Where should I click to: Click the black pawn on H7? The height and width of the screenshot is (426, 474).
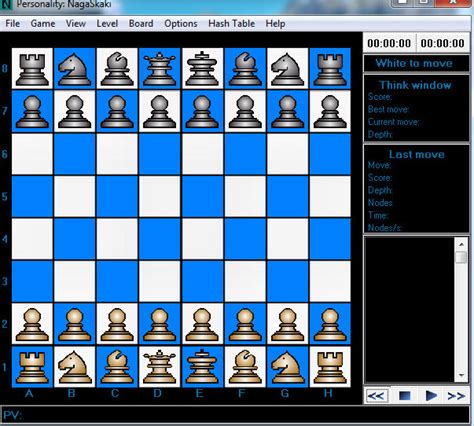click(330, 111)
